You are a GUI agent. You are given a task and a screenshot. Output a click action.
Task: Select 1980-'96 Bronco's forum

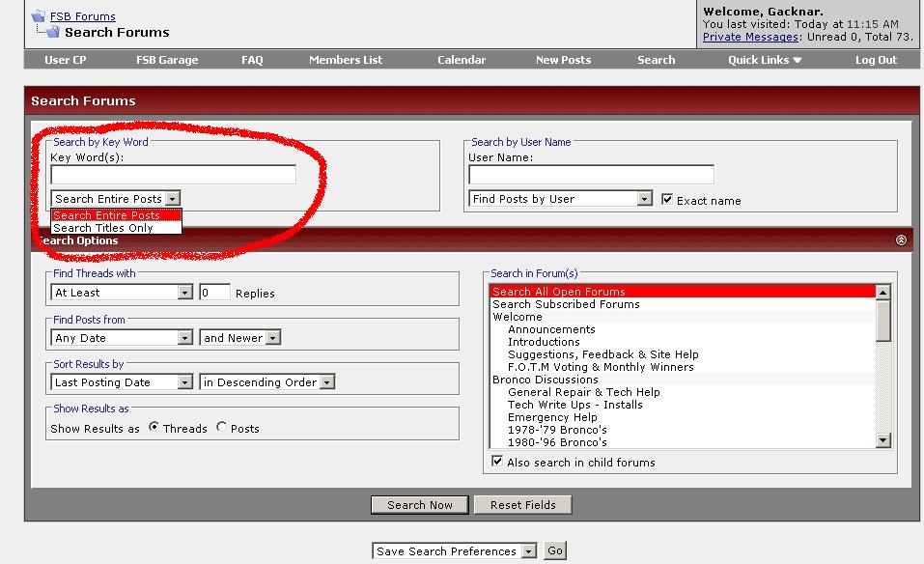tap(683, 442)
